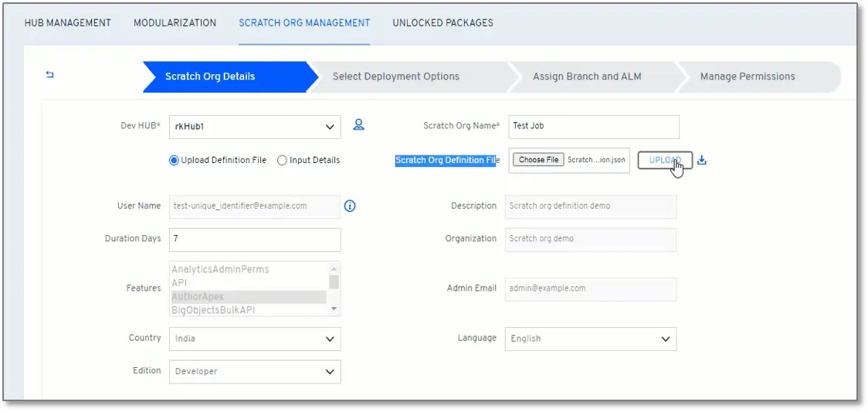
Task: Click the Admin Email field
Action: (x=591, y=289)
